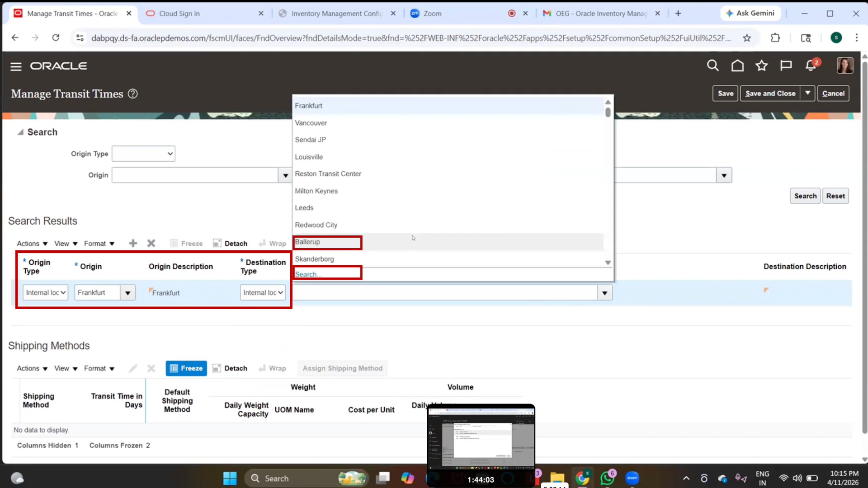Click the Windows taskbar Search box

(x=306, y=478)
